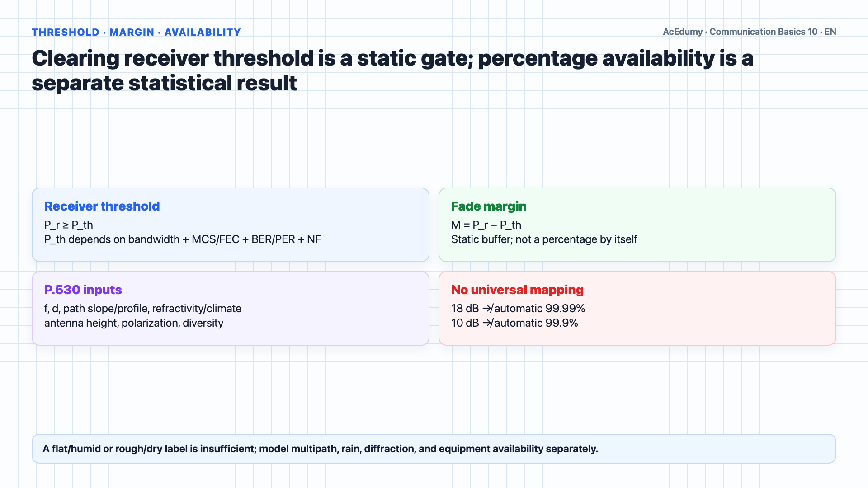The width and height of the screenshot is (868, 488).
Task: Select the Fade margin card heading
Action: tap(489, 206)
